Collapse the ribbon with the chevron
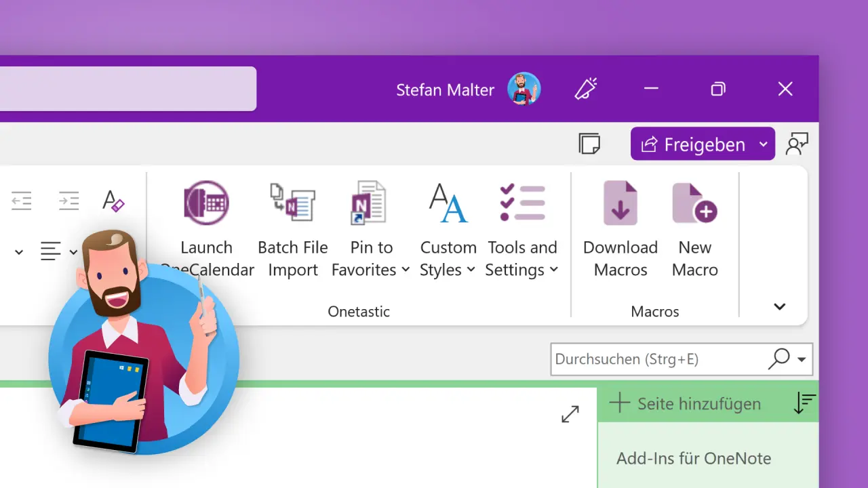This screenshot has width=868, height=488. pyautogui.click(x=778, y=306)
